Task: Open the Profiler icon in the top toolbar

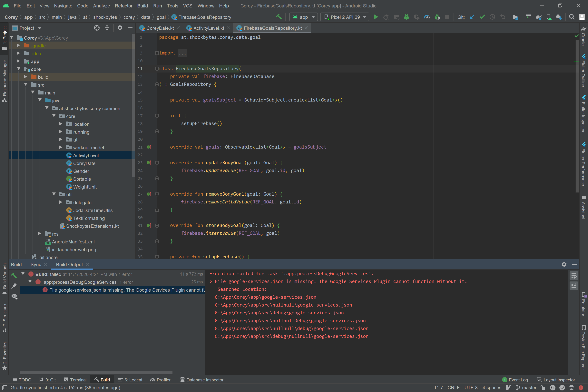Action: coord(427,17)
